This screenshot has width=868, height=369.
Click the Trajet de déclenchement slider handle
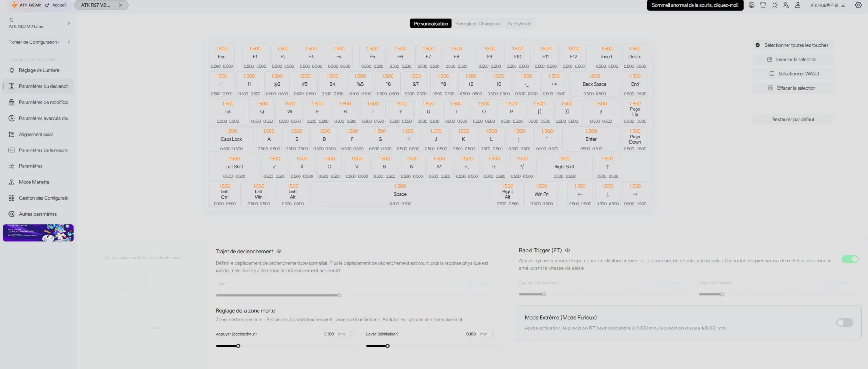click(x=339, y=295)
